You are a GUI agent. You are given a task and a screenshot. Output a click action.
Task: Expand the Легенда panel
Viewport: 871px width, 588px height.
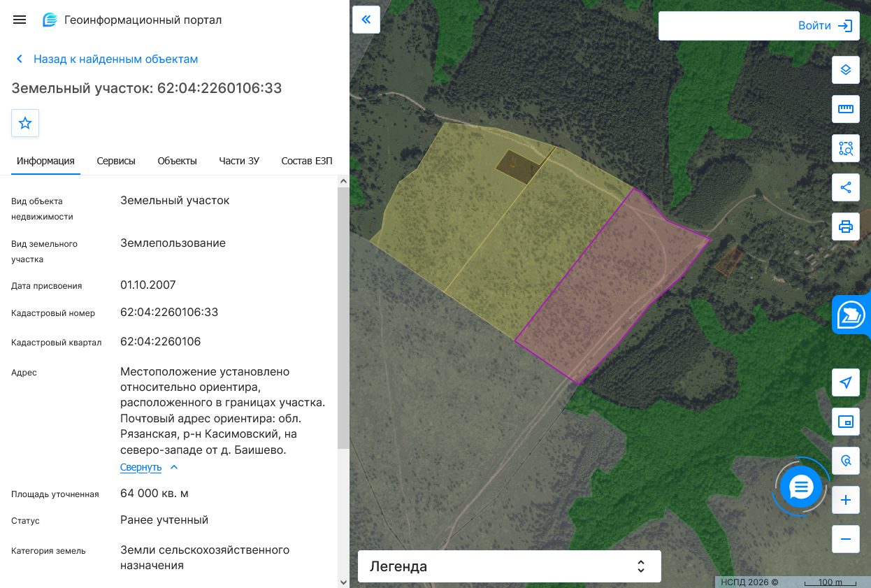[510, 566]
